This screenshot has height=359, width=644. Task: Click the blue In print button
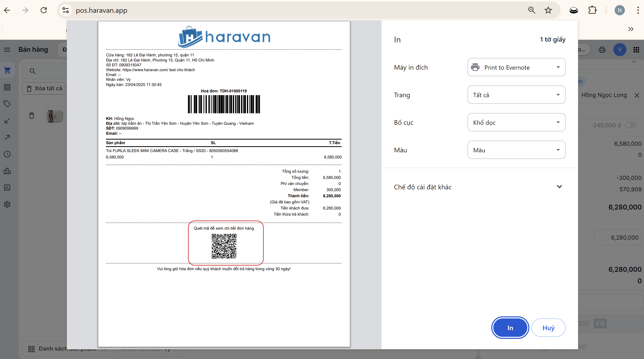(510, 328)
